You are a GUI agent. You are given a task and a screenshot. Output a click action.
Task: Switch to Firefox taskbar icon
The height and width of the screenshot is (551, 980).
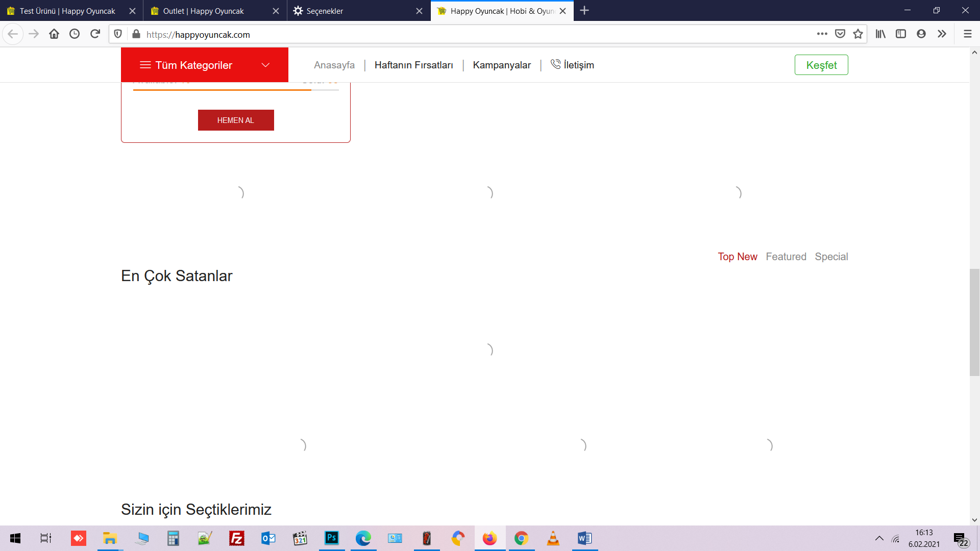coord(490,538)
